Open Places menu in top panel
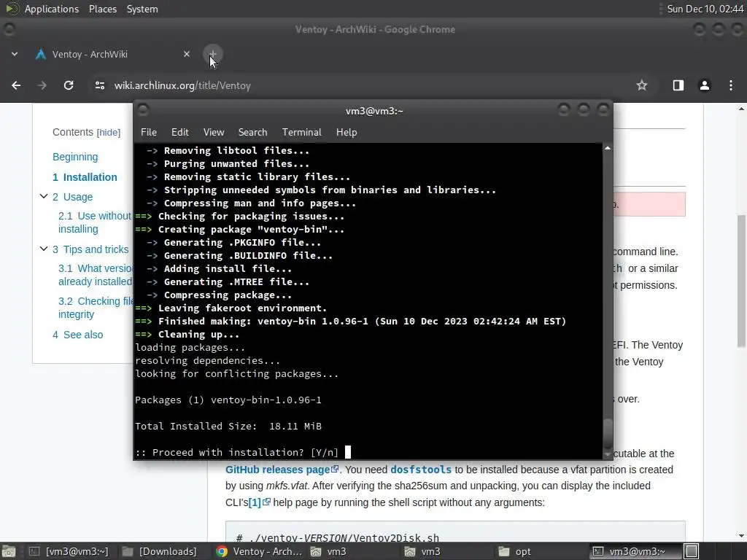 (102, 9)
